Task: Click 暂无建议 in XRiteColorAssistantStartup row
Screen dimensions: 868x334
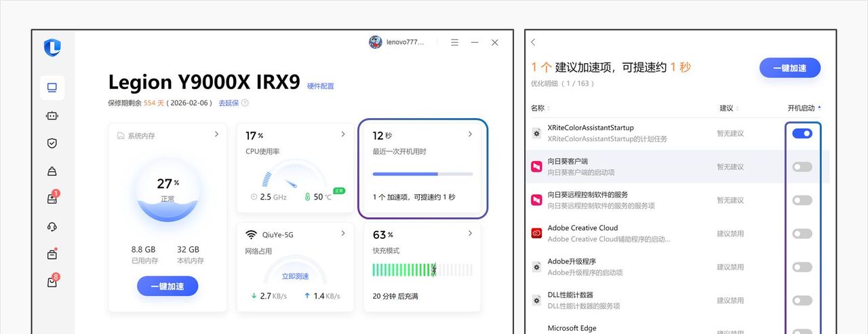Action: pos(730,133)
